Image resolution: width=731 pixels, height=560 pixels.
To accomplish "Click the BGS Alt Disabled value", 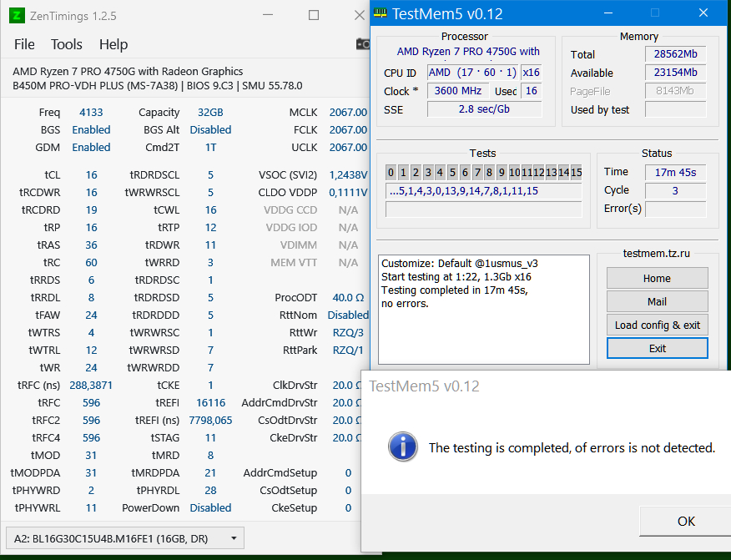I will pos(210,129).
